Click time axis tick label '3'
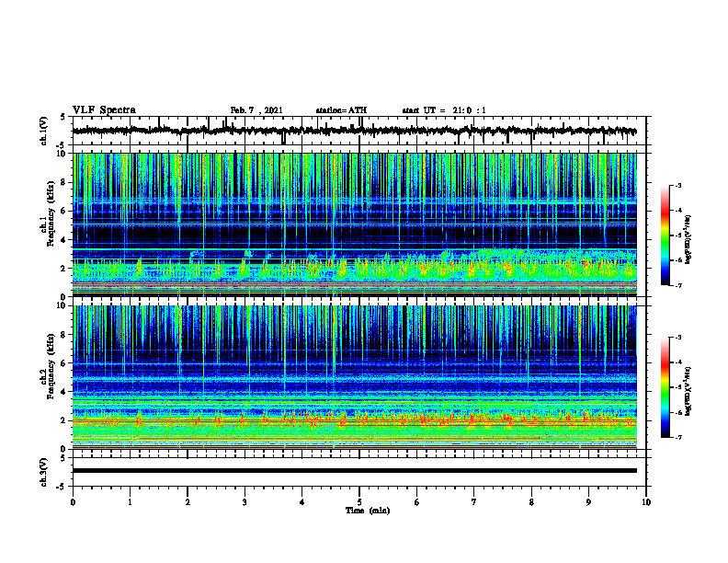The width and height of the screenshot is (728, 563). coord(245,502)
